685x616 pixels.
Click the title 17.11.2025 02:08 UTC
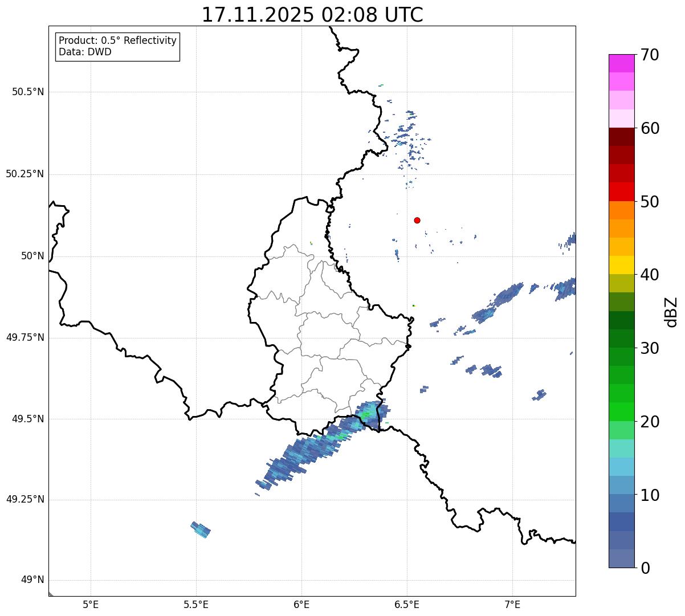pyautogui.click(x=312, y=15)
